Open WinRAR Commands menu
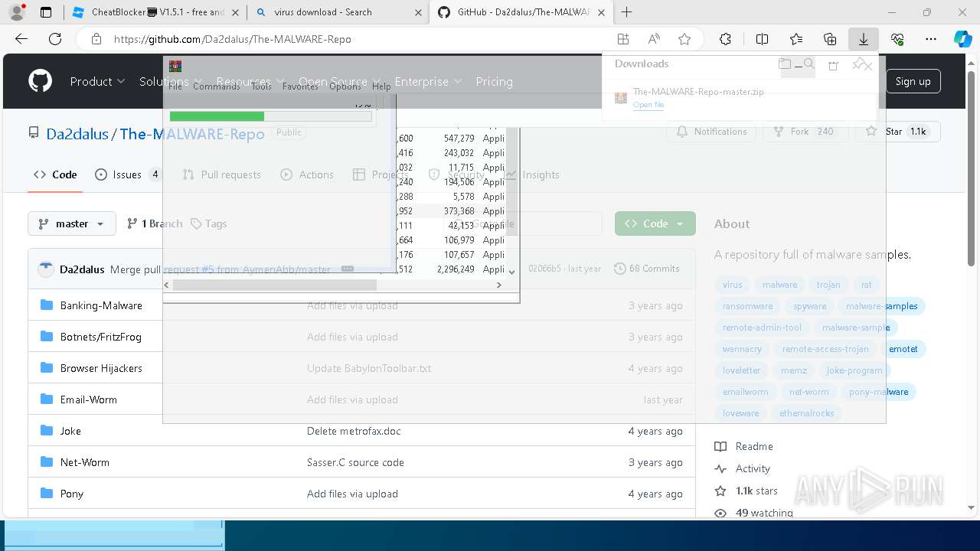980x551 pixels. 216,86
